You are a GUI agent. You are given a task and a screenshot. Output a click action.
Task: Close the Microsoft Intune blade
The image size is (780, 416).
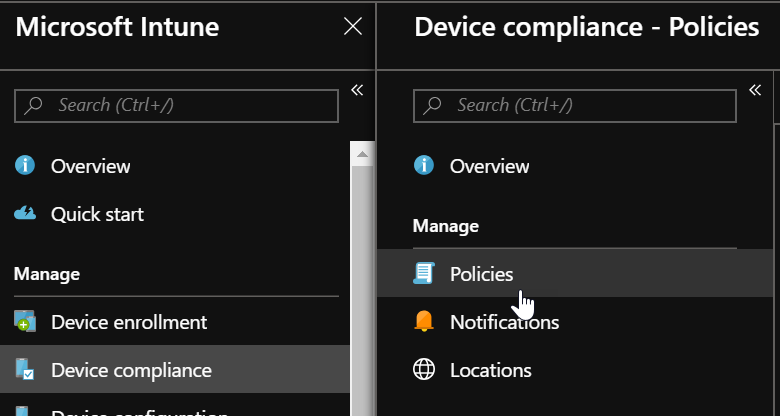click(x=353, y=27)
